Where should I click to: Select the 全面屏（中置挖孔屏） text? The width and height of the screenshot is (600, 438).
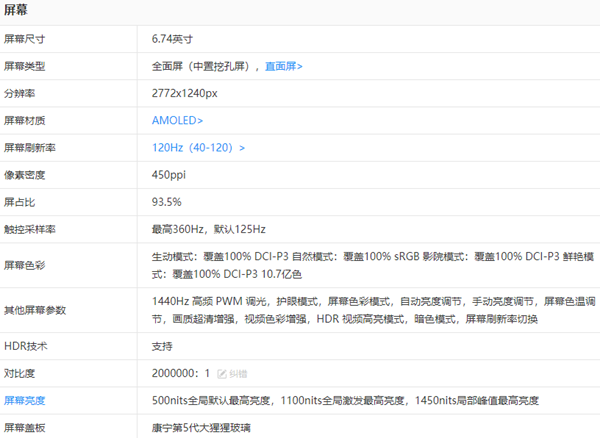point(201,66)
